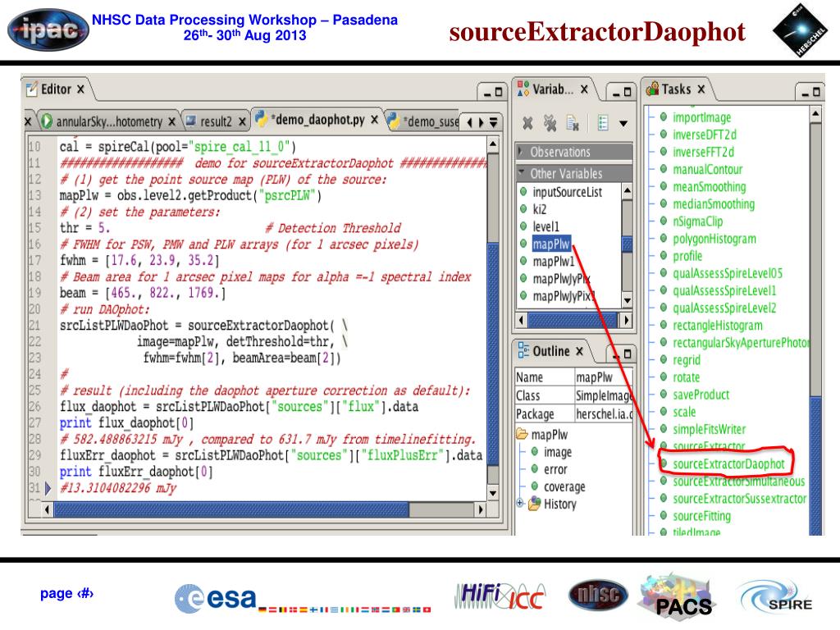
Task: Select the demo_daophot.py tab
Action: pyautogui.click(x=317, y=120)
